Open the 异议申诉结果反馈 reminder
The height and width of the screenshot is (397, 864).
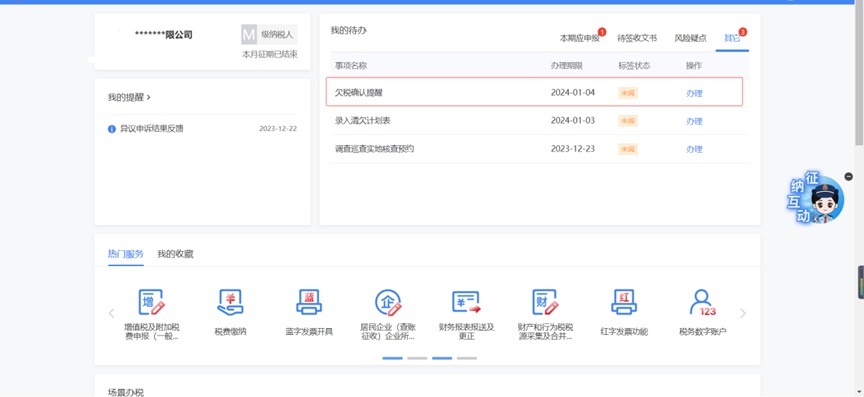(x=152, y=129)
